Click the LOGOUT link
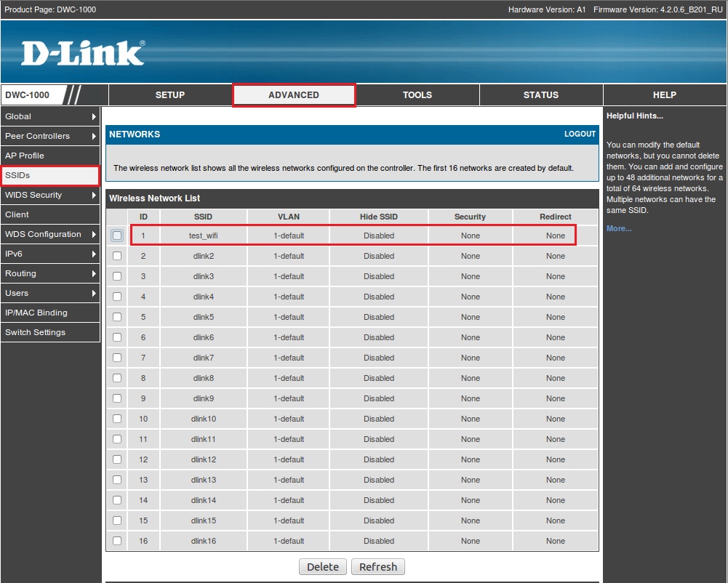Screen dimensions: 728x583 pyautogui.click(x=580, y=134)
